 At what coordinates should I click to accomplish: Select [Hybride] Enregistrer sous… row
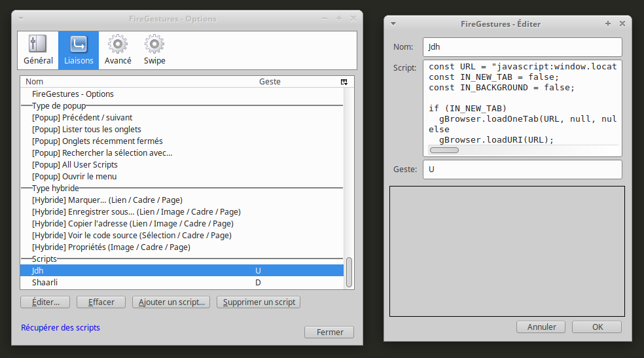182,212
